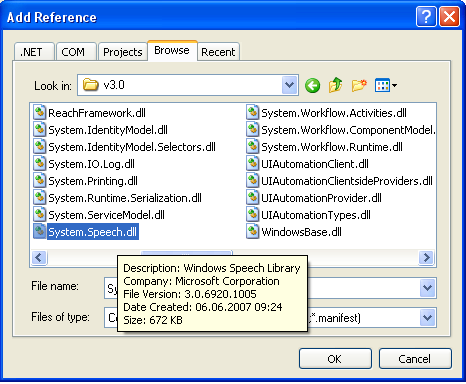The width and height of the screenshot is (466, 384).
Task: Click the UIAutomationProvider.dll file icon
Action: coord(252,197)
